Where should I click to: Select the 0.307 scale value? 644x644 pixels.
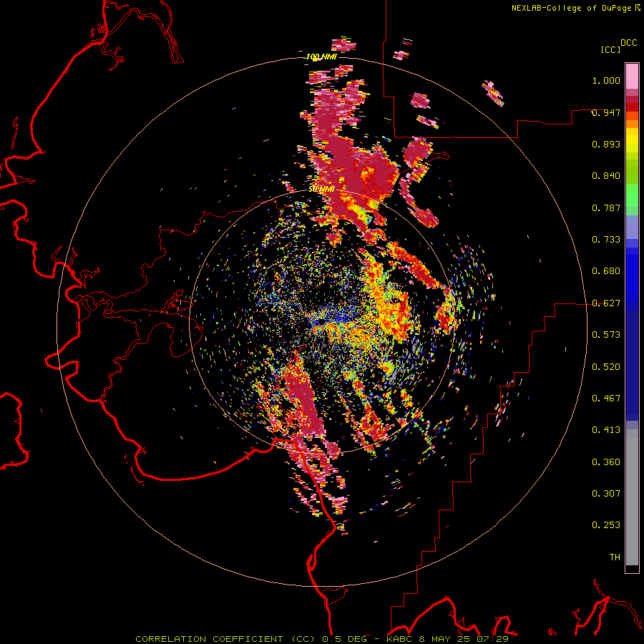(x=606, y=494)
